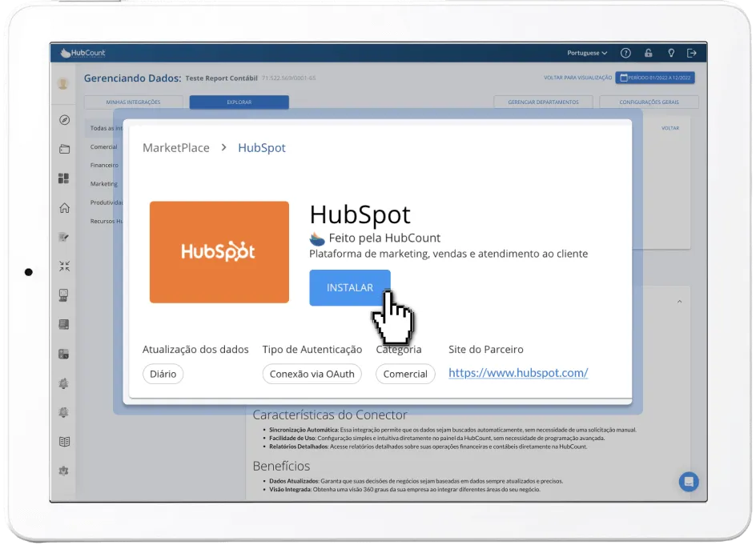The width and height of the screenshot is (756, 545).
Task: Open the chat bubble support widget
Action: (689, 482)
